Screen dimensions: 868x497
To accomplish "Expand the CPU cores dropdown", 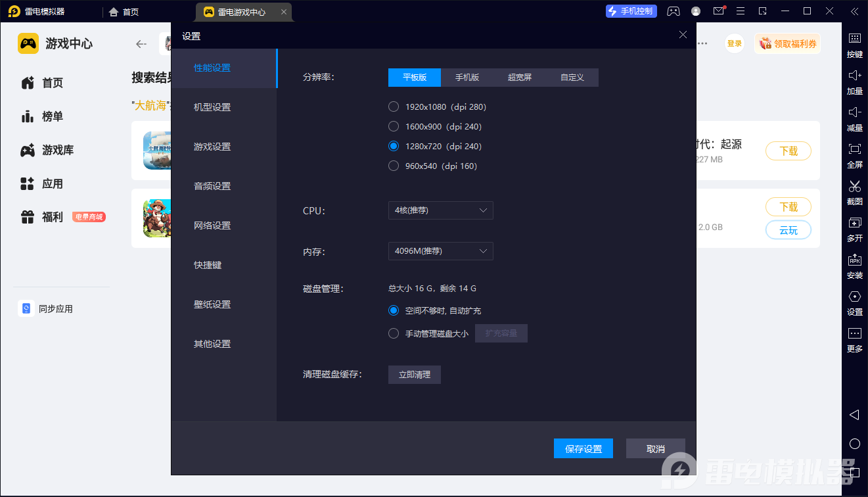I will click(x=440, y=210).
